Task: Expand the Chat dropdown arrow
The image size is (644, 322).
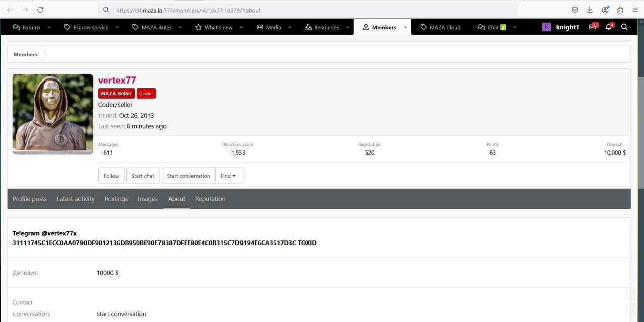Action: tap(514, 27)
